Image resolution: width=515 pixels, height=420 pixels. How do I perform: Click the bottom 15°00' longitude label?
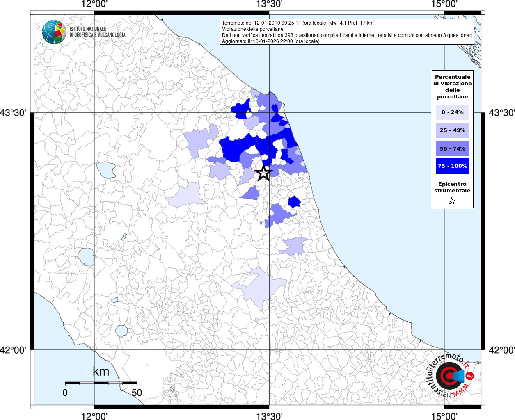[444, 416]
